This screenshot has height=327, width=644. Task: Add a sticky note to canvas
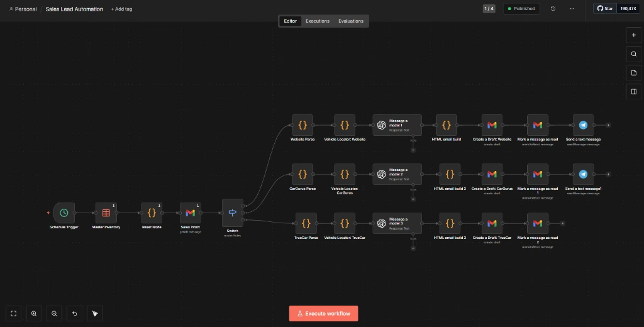(x=634, y=73)
